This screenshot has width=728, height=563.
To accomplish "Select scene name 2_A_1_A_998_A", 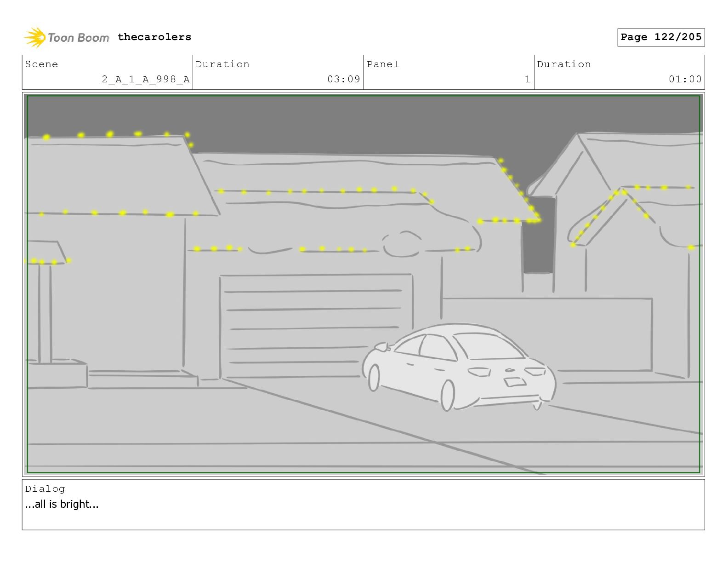I will [x=145, y=80].
